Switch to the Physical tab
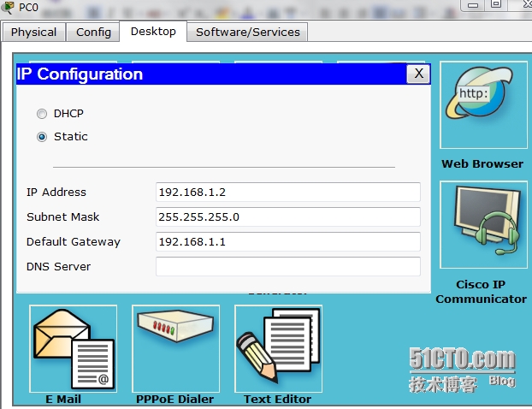532x409 pixels. [x=33, y=33]
